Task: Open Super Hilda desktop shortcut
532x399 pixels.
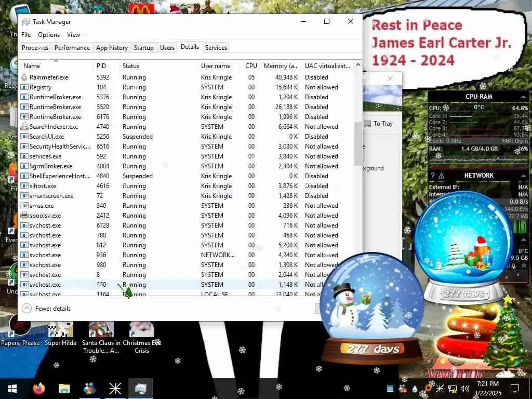Action: [60, 334]
